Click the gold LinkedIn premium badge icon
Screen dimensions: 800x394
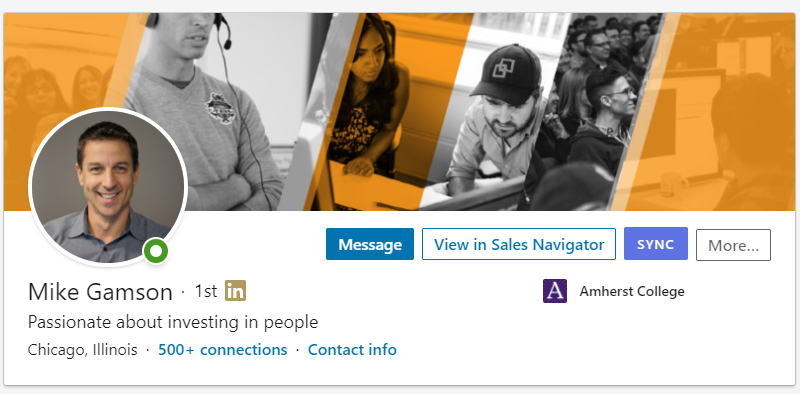[235, 291]
